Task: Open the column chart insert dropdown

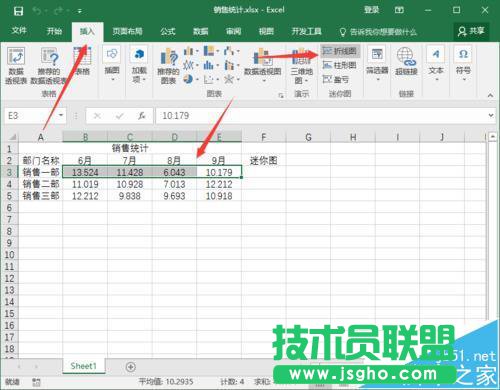Action: pyautogui.click(x=191, y=51)
